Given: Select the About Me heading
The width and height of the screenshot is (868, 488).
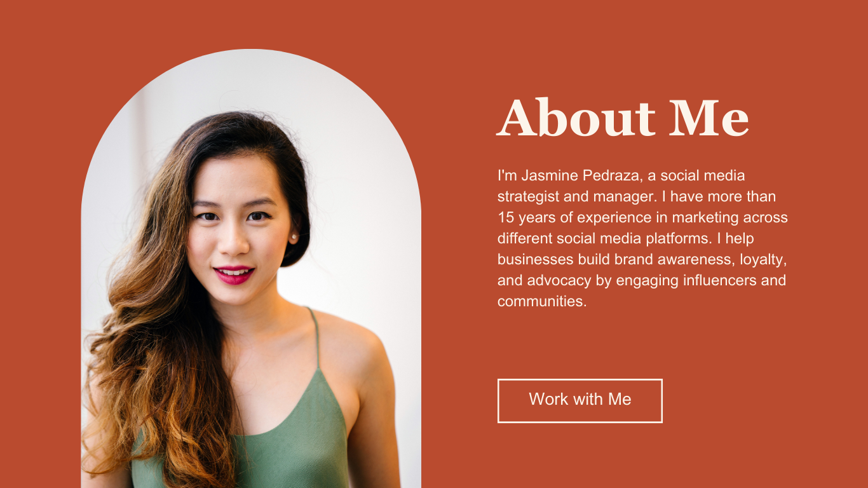Looking at the screenshot, I should point(623,118).
